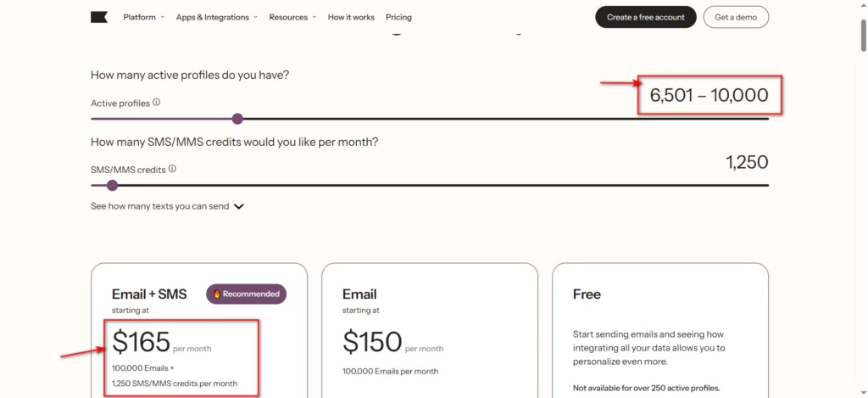Click the 6,501 – 10,000 profiles value
The height and width of the screenshot is (398, 868).
click(709, 95)
